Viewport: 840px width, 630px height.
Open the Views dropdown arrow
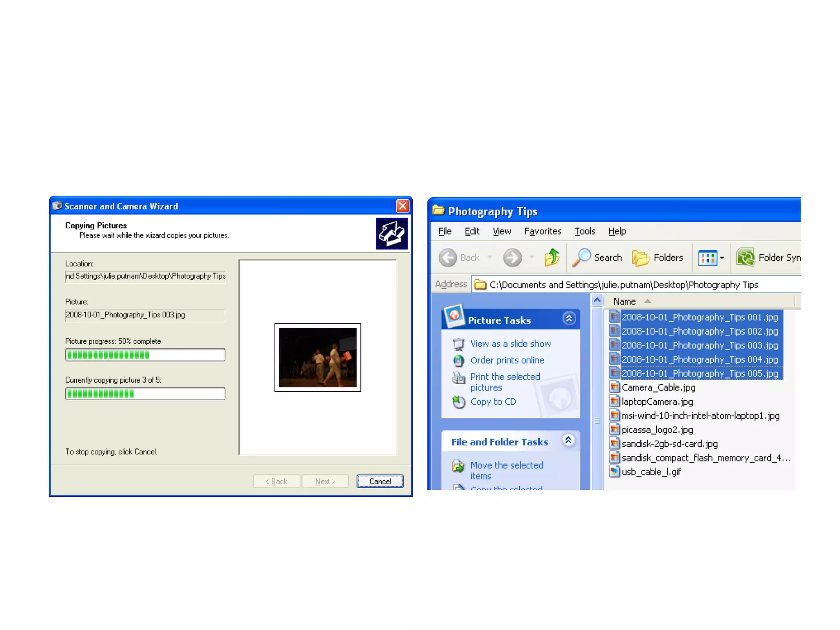point(722,258)
